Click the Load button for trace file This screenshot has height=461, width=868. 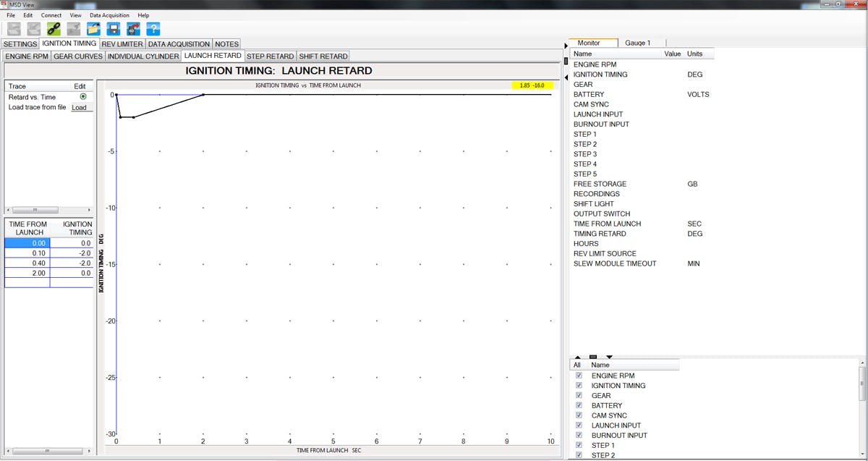point(79,108)
